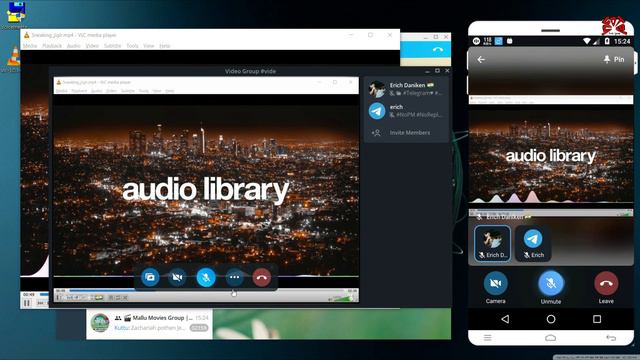Viewport: 640px width, 360px height.
Task: Tap phone status bar clock 15:24
Action: [x=622, y=41]
